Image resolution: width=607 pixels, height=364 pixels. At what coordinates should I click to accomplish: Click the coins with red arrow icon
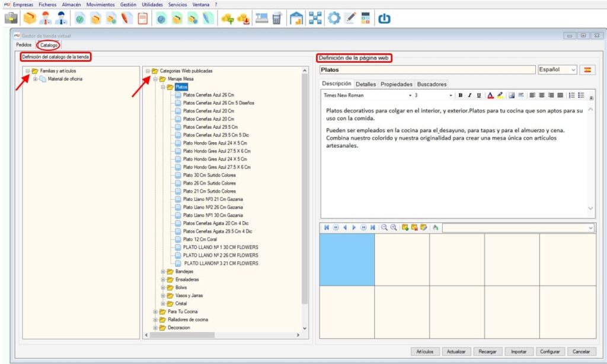[x=244, y=18]
